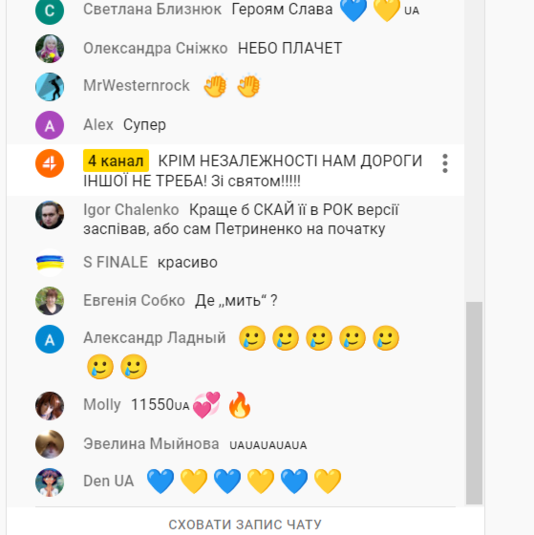Click the Molly author name
Image resolution: width=534 pixels, height=535 pixels.
point(102,405)
